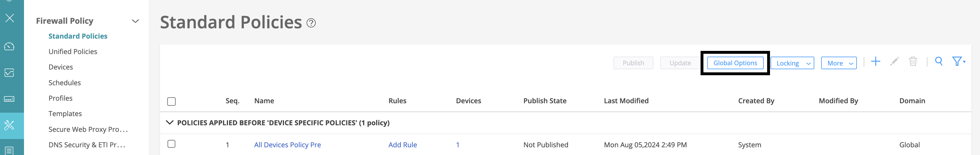Open the Locking dropdown
980x155 pixels.
(x=792, y=63)
